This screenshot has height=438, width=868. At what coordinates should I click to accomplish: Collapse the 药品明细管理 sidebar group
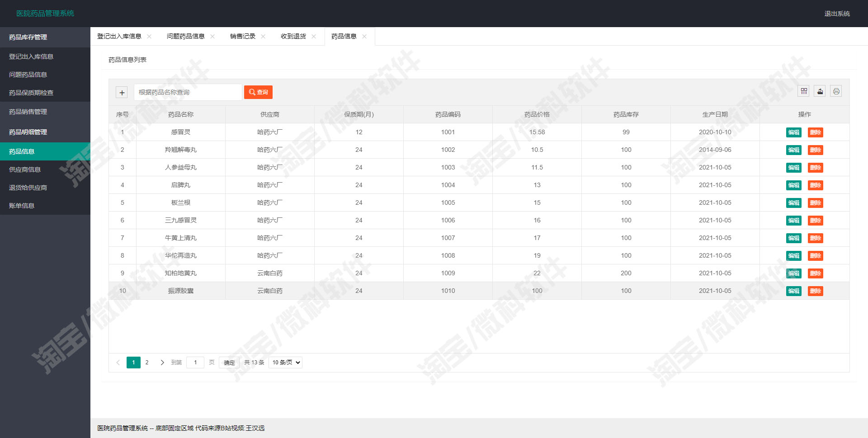45,132
